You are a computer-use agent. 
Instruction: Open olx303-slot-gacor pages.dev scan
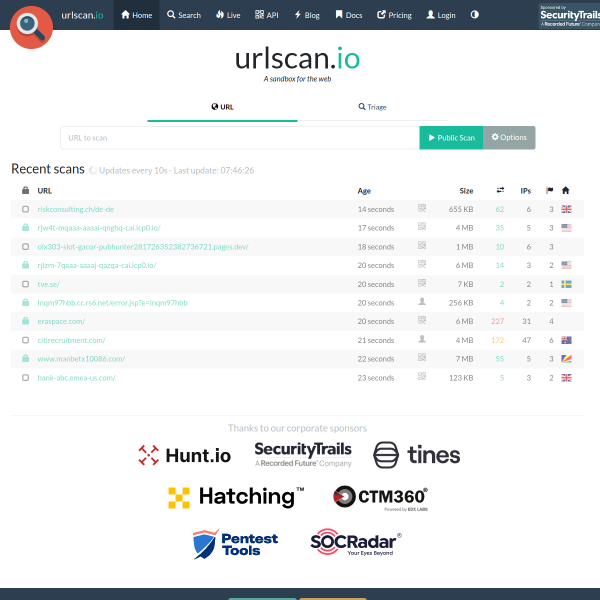coord(143,247)
